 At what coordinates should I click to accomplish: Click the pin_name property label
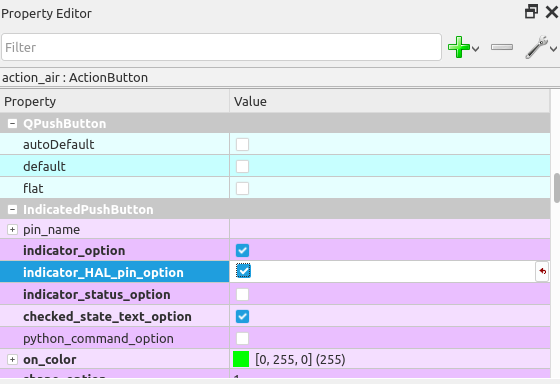[51, 230]
